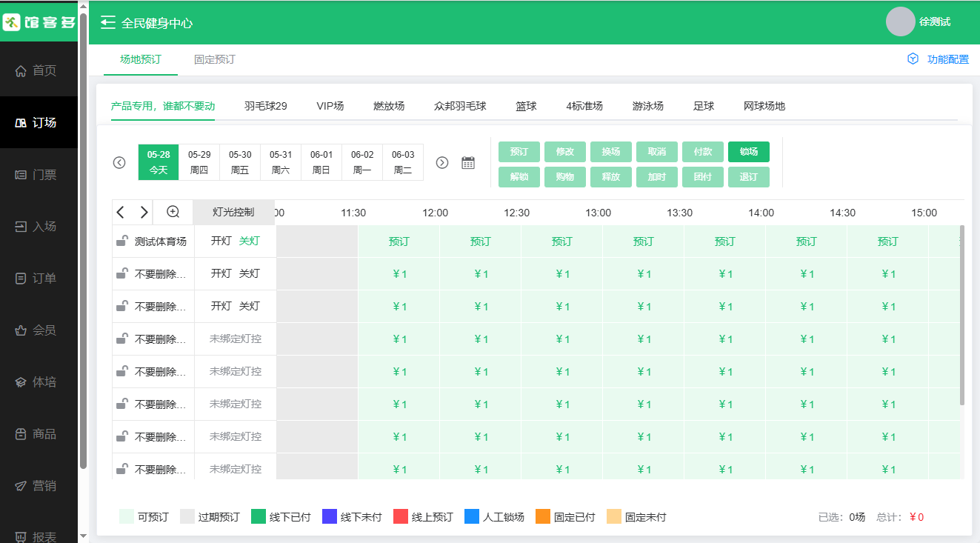Turn on 开灯 for 测试体育场
The width and height of the screenshot is (980, 543).
221,241
